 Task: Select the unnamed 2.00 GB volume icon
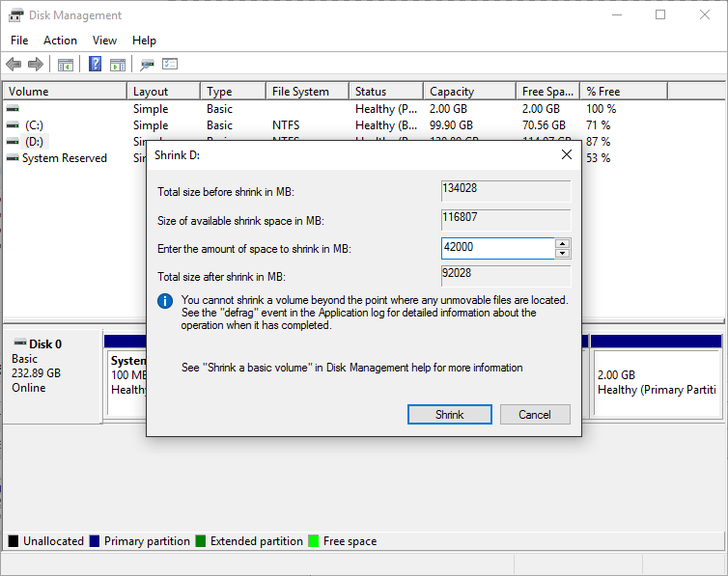pyautogui.click(x=13, y=109)
